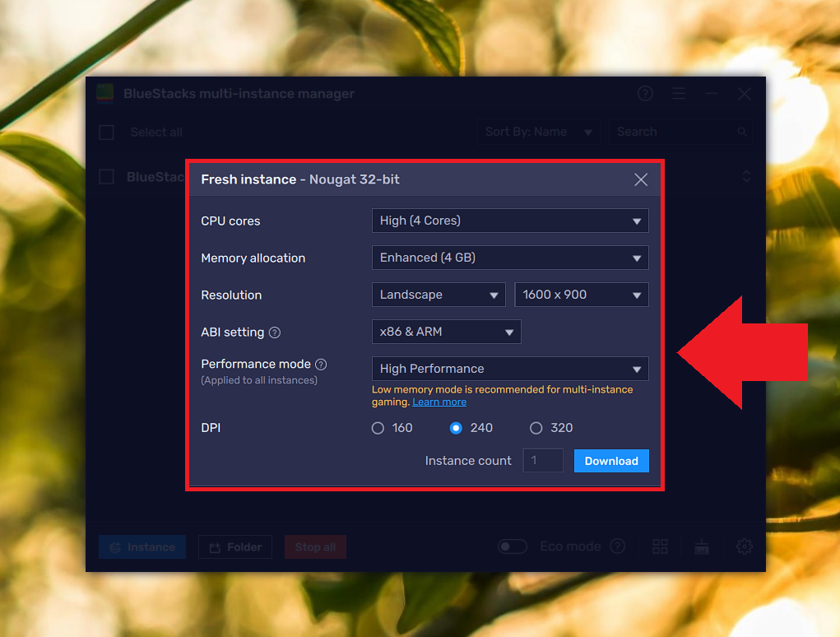
Task: Open the Learn more link
Action: click(x=439, y=402)
